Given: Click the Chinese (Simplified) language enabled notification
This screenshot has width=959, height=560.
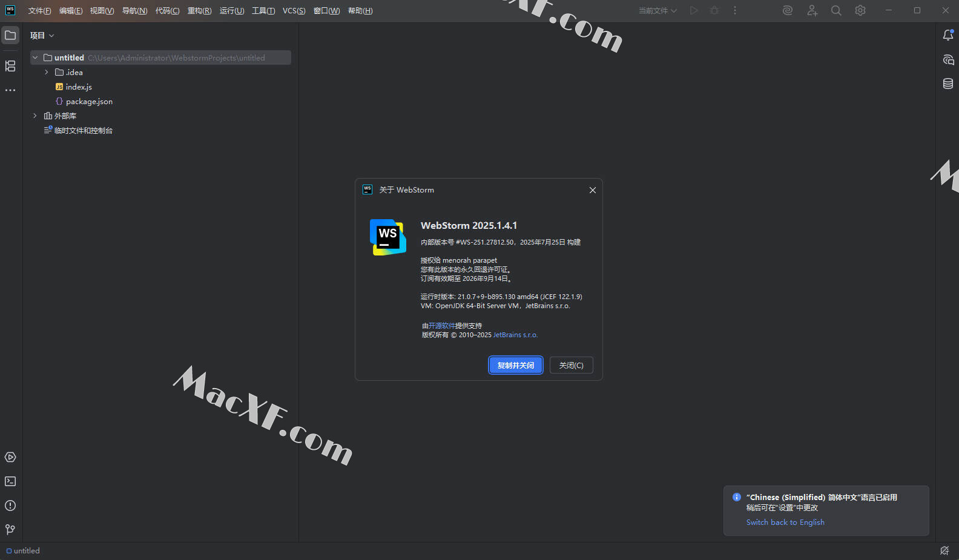Looking at the screenshot, I should point(826,510).
